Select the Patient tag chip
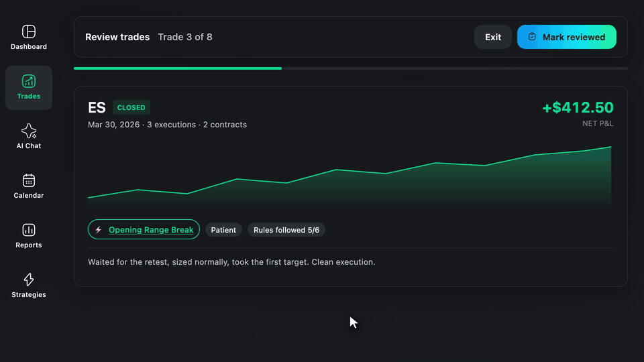 click(x=223, y=230)
